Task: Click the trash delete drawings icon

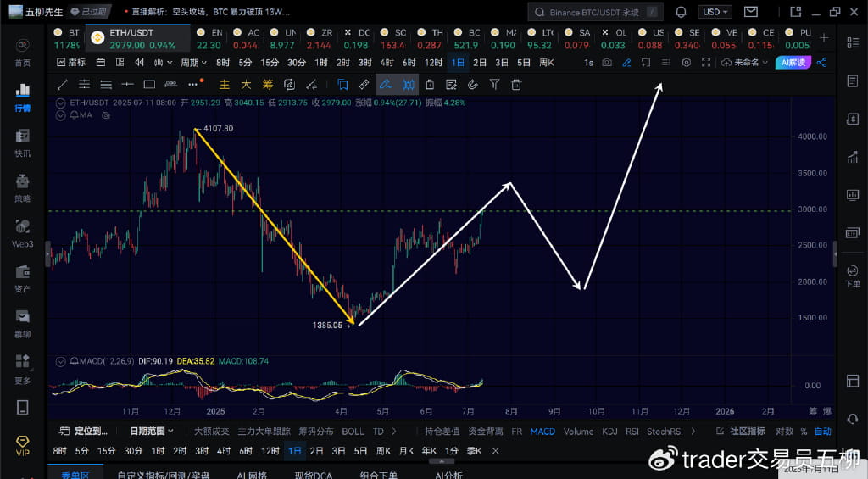Action: pyautogui.click(x=516, y=84)
